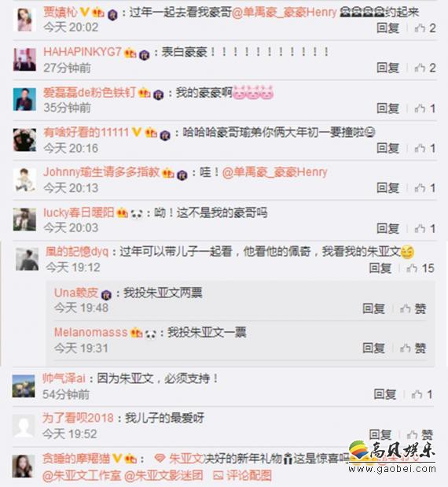Reply to 風的記憶dyq's comment
448x487 pixels.
pos(380,268)
